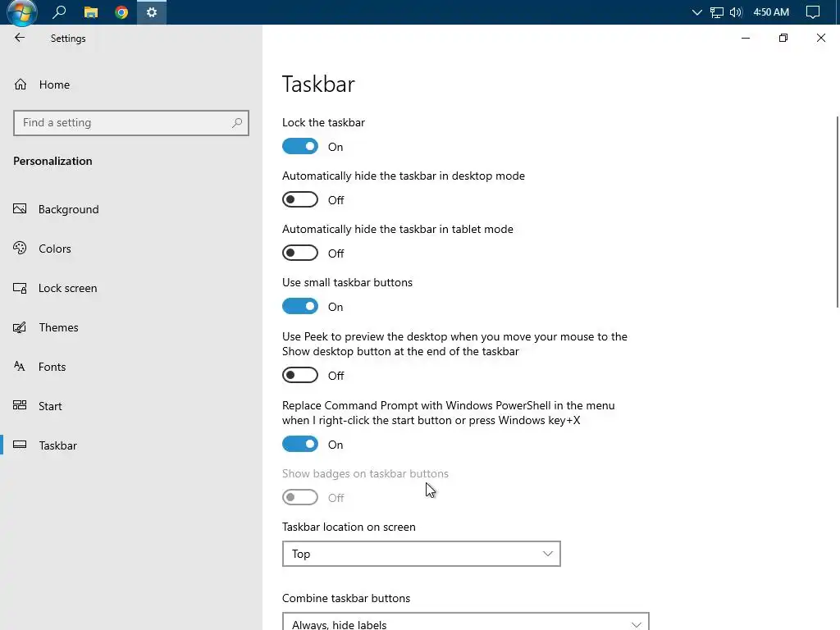
Task: Click the taskbar search icon
Action: 59,12
